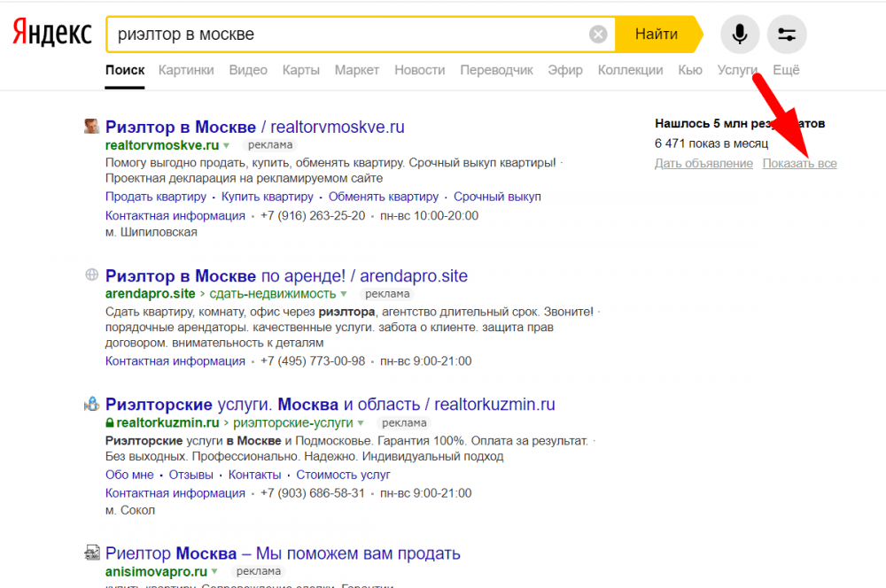Viewport: 886px width, 588px height.
Task: Click the green arendapro.site URL
Action: [151, 294]
